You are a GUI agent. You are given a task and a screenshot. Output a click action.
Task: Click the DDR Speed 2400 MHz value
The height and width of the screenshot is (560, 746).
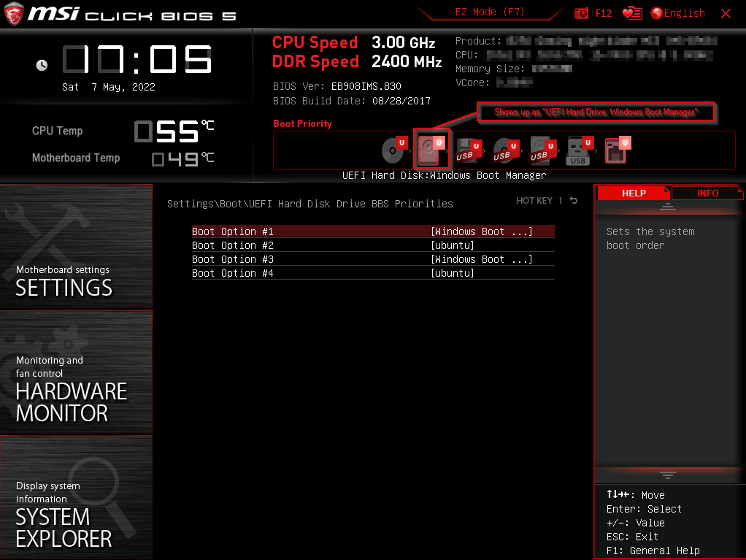pyautogui.click(x=407, y=61)
